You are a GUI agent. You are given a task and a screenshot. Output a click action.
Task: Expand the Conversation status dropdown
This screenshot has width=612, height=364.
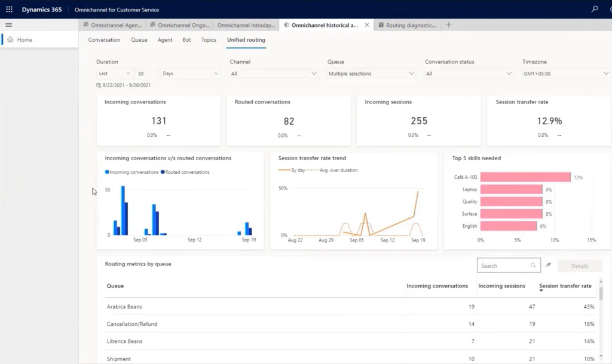(469, 74)
